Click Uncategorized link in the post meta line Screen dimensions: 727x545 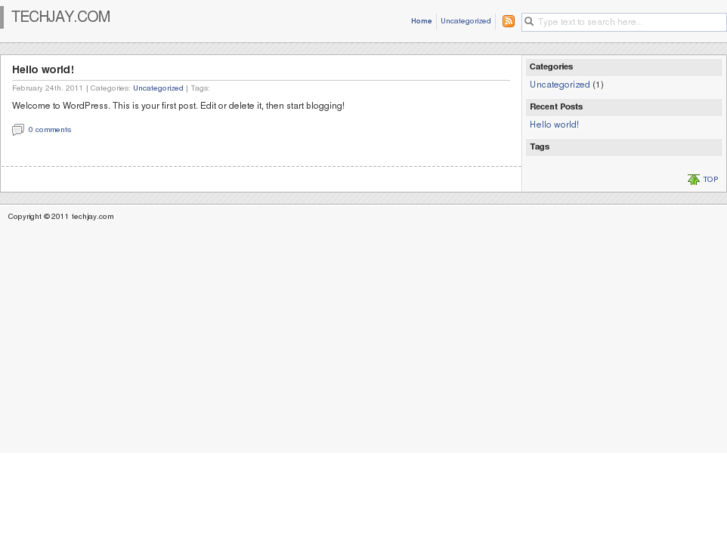pyautogui.click(x=158, y=88)
